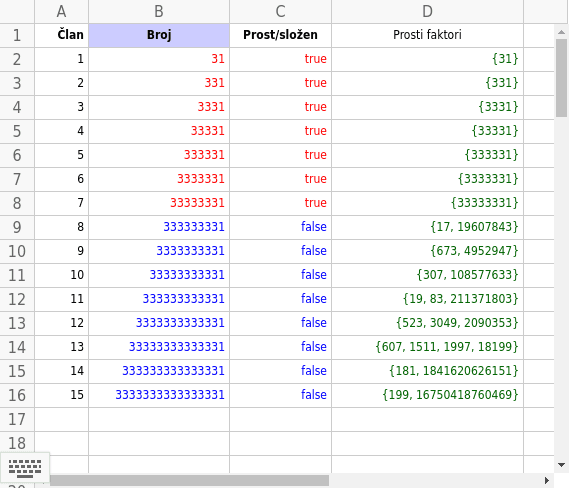Click Član value 13 in column A

click(x=62, y=348)
